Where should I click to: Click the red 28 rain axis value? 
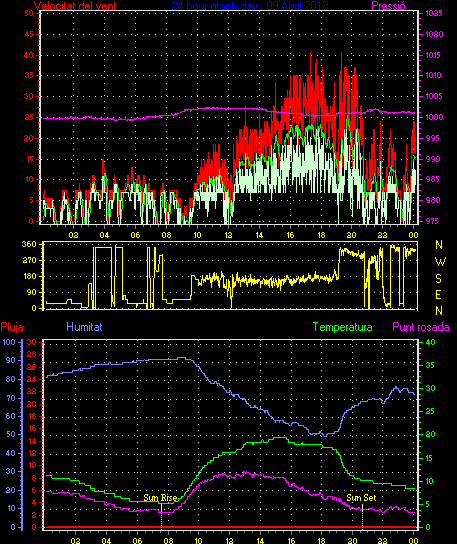32,355
